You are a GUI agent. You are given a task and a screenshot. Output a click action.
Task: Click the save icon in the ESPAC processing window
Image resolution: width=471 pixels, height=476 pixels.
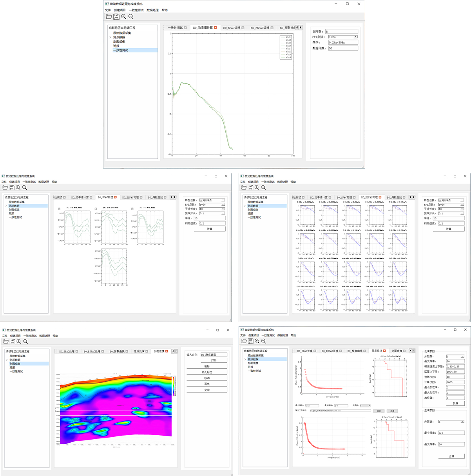[250, 188]
